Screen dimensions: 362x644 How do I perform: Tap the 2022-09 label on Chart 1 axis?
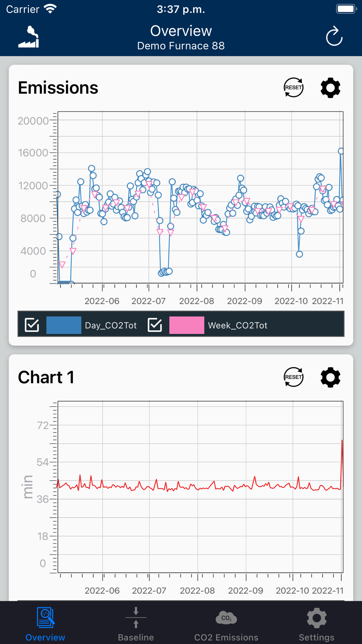245,590
